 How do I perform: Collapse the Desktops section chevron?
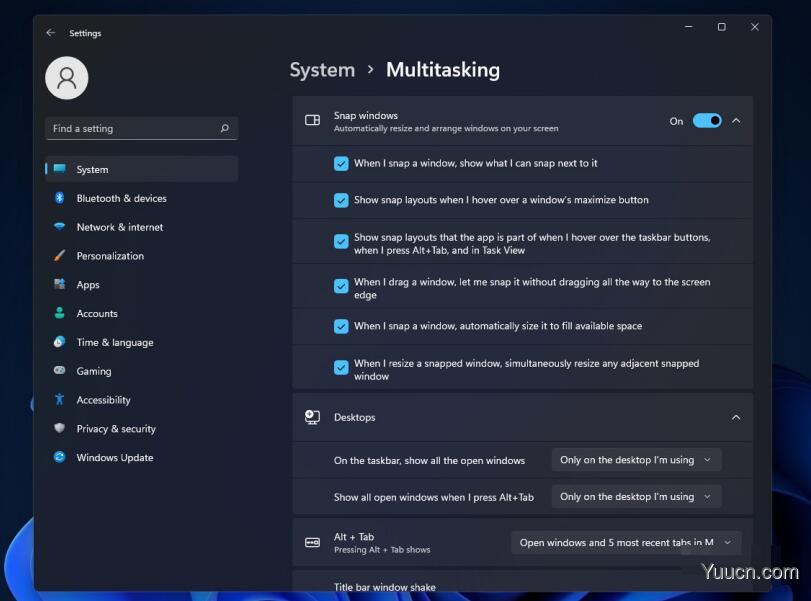(736, 417)
